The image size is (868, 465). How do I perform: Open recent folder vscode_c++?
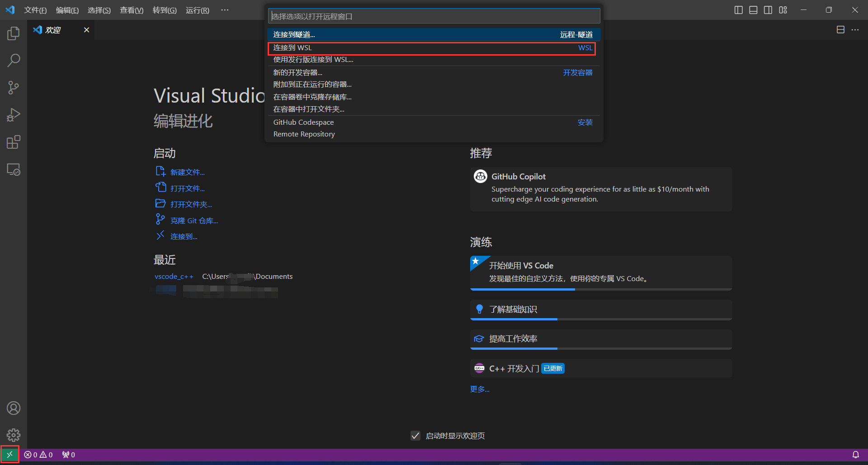click(174, 277)
